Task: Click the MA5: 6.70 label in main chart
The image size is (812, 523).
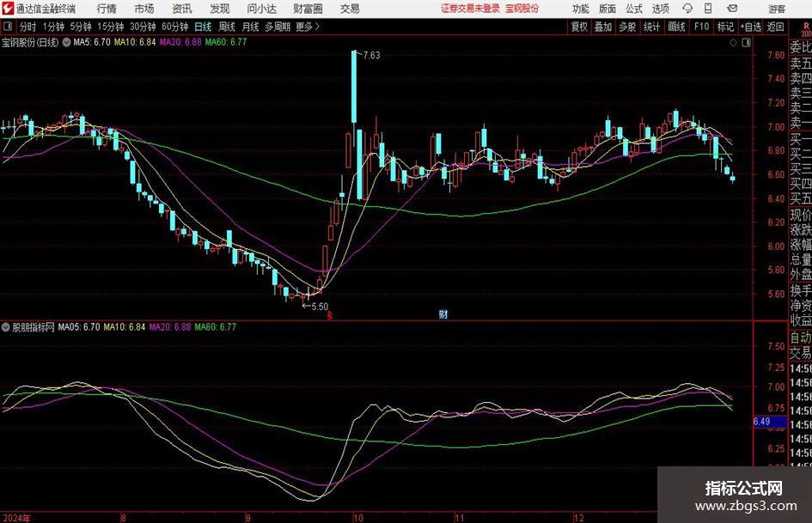Action: point(92,42)
